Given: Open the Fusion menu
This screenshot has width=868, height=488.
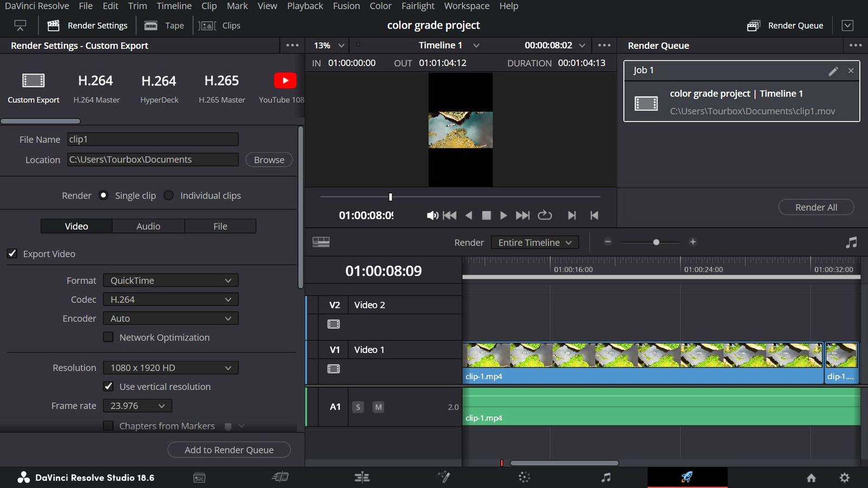Looking at the screenshot, I should [x=346, y=6].
